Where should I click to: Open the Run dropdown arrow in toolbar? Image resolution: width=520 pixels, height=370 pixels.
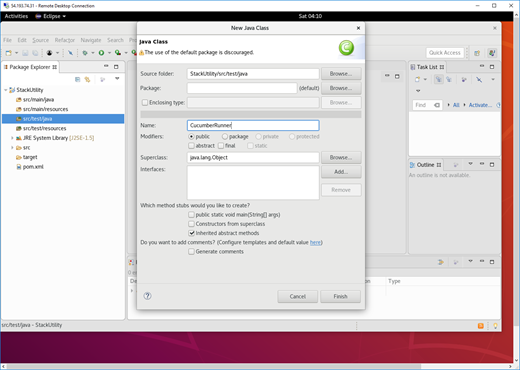click(109, 53)
